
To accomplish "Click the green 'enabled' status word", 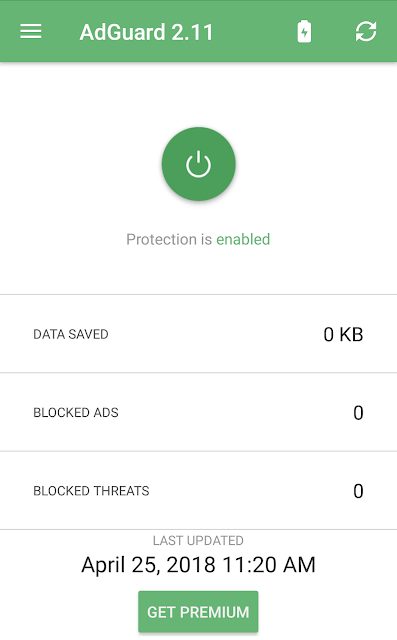I will click(243, 239).
